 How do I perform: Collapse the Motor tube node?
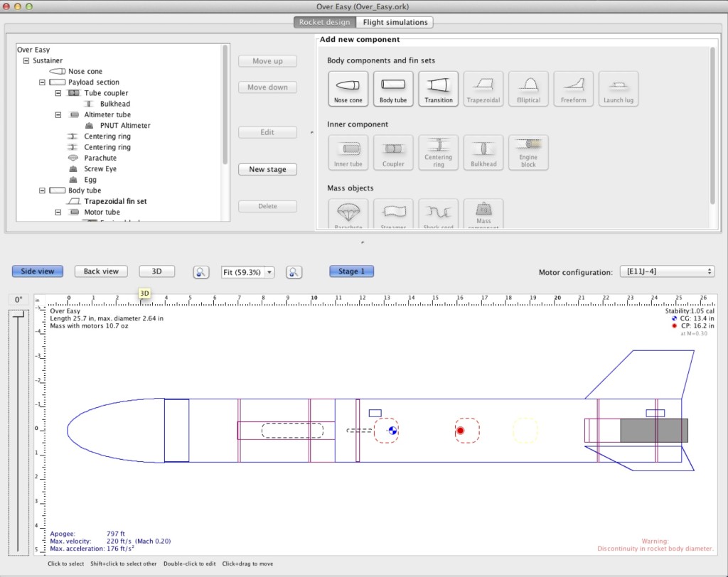(x=58, y=212)
